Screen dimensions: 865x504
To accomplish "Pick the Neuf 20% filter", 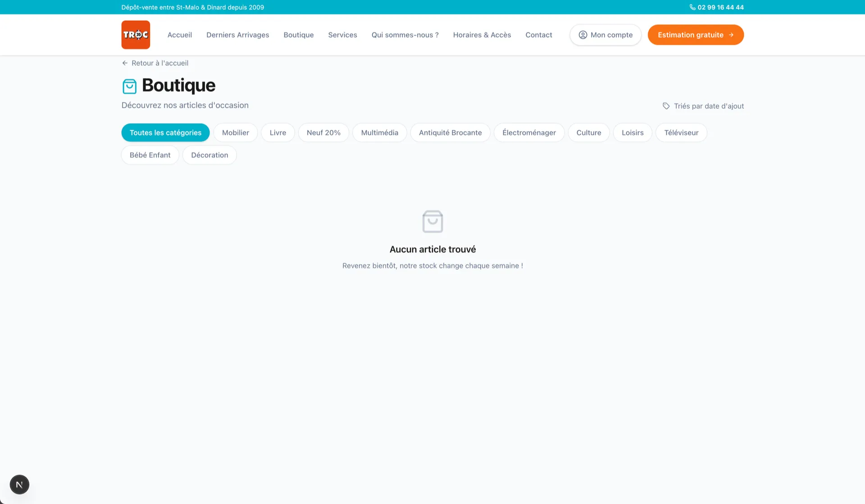I will [323, 132].
